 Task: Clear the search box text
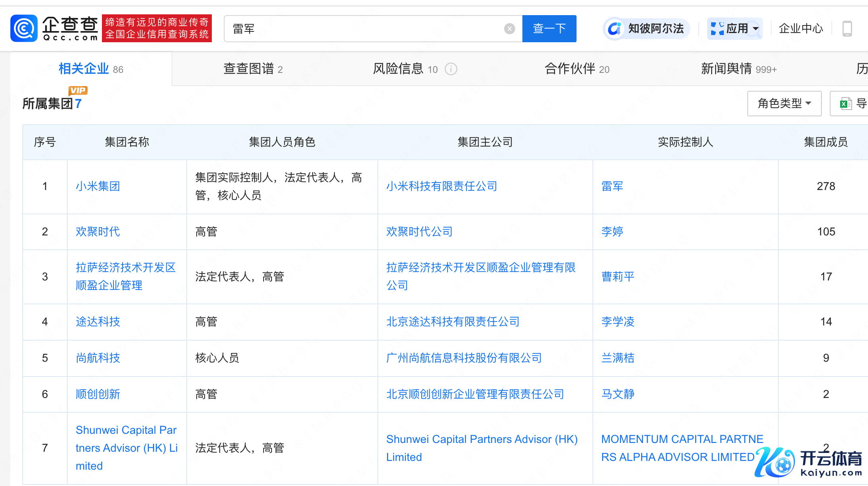coord(509,29)
